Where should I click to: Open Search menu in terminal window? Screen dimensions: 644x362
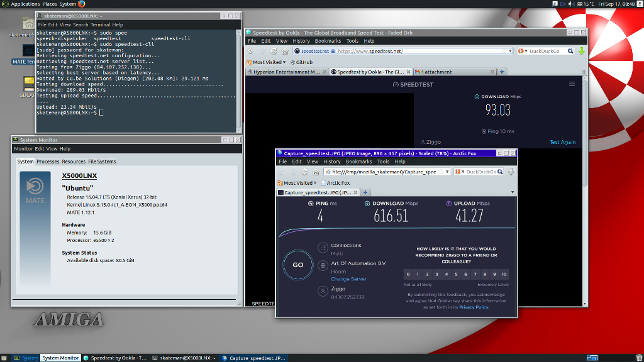(x=80, y=25)
